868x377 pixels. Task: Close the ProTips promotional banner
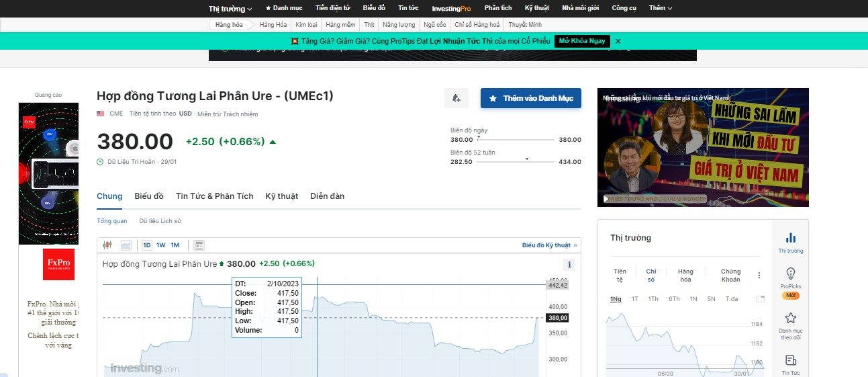click(618, 41)
